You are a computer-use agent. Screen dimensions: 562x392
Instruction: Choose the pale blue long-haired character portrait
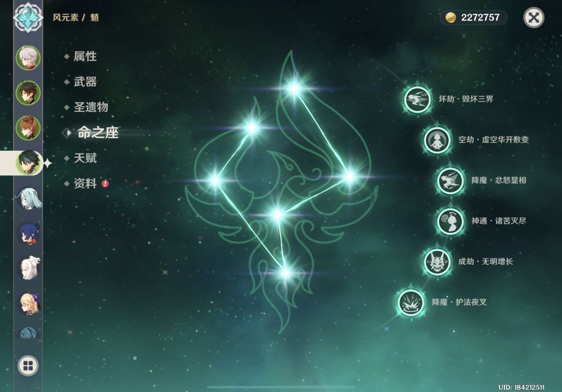(28, 198)
